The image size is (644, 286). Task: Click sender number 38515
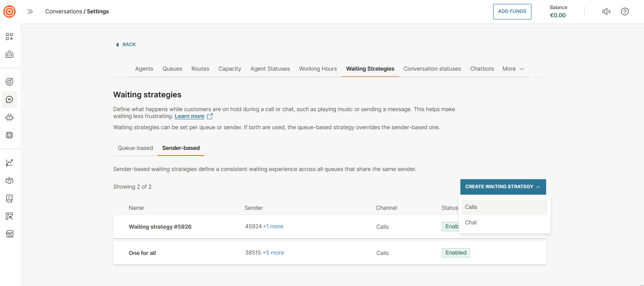coord(253,253)
